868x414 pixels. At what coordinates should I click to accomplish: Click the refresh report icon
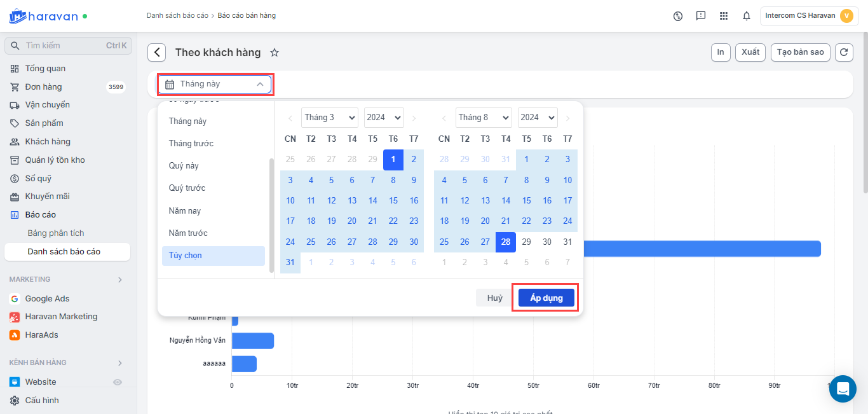pyautogui.click(x=843, y=53)
